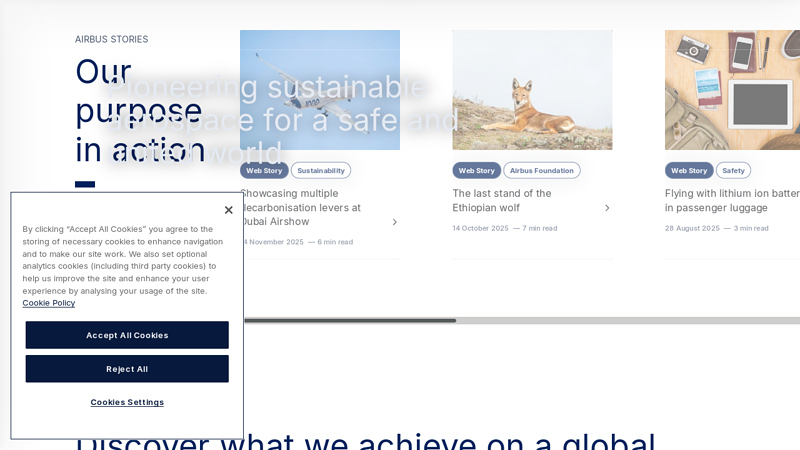Image resolution: width=800 pixels, height=450 pixels.
Task: Click the '28 August 2025' date text
Action: (692, 228)
